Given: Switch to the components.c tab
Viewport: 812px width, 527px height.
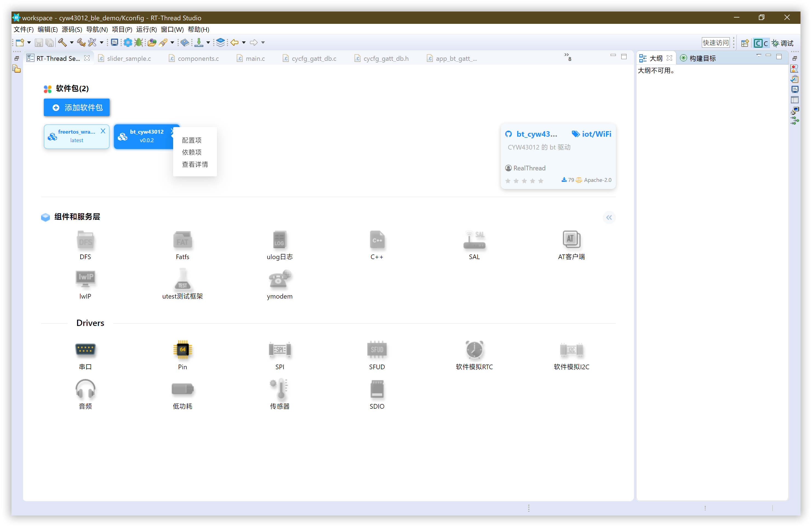Looking at the screenshot, I should click(194, 59).
